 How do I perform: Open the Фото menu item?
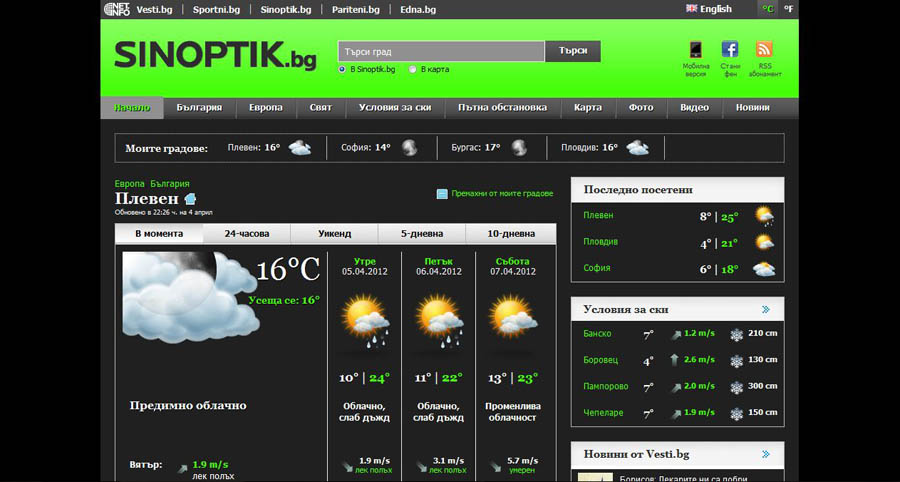click(x=641, y=108)
